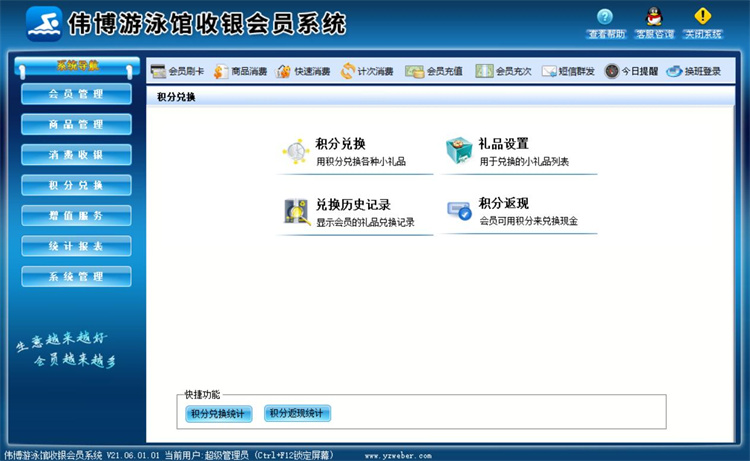Click the 快捷功能 group label
The image size is (750, 461).
[202, 395]
